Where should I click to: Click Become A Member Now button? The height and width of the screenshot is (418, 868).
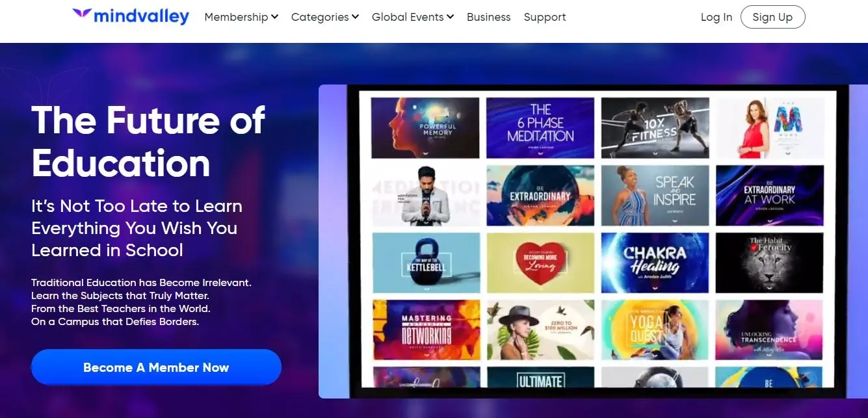point(156,367)
